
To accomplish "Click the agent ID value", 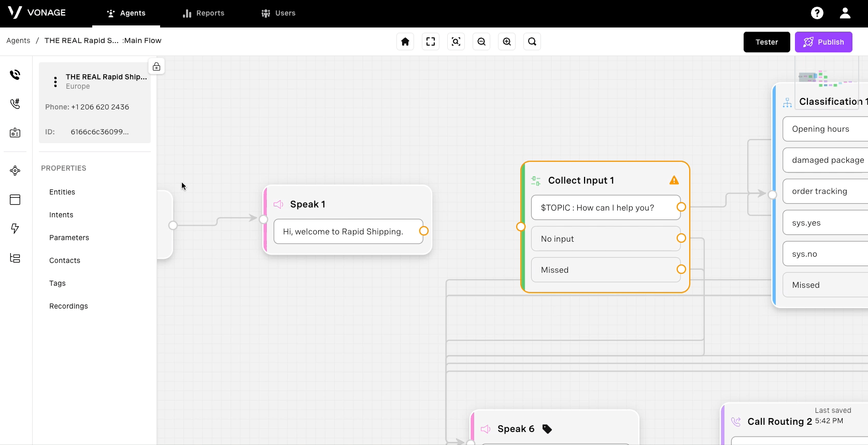I will point(99,132).
